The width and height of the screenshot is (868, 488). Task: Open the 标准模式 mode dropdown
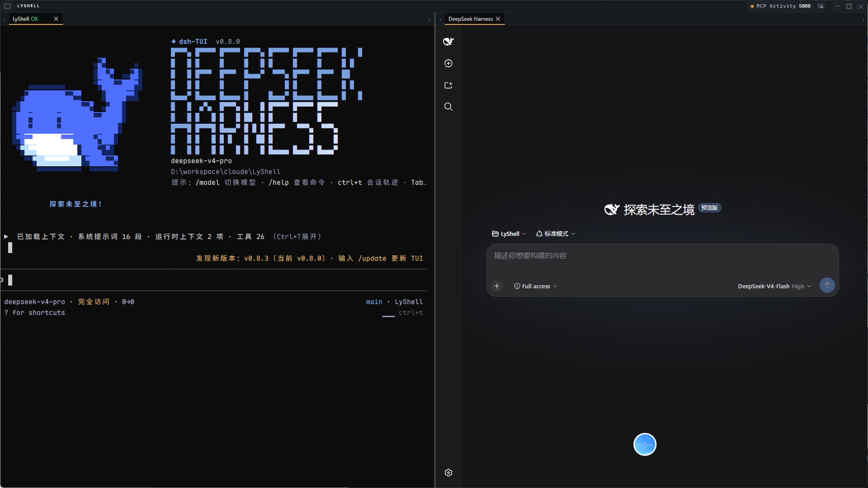556,234
